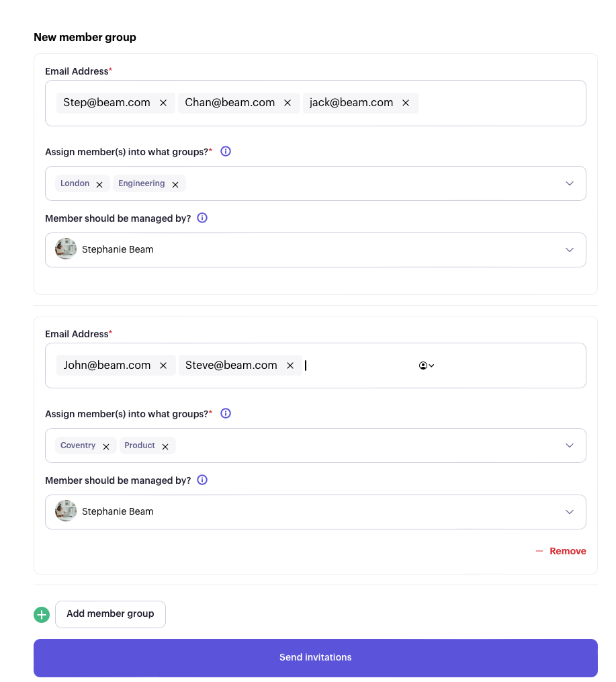Click info icon beside first 'managed by' label
This screenshot has height=682, width=616.
pos(202,218)
